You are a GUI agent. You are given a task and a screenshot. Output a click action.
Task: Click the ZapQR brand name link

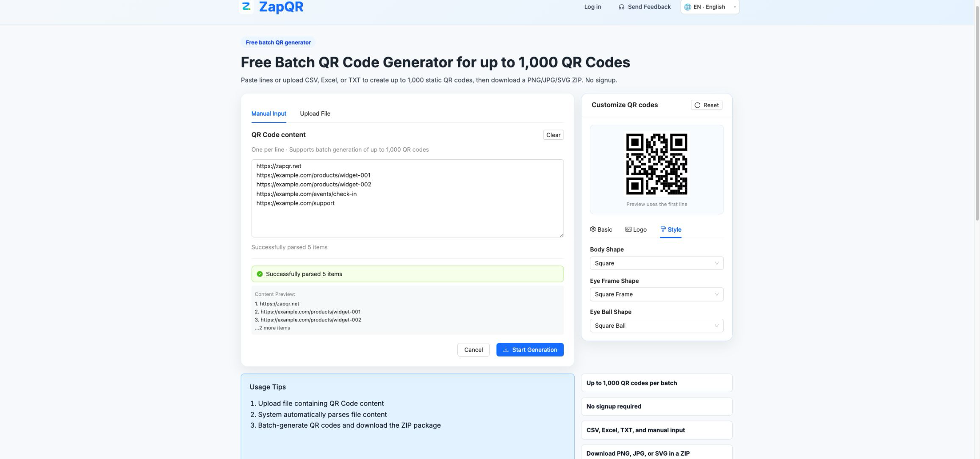point(281,7)
